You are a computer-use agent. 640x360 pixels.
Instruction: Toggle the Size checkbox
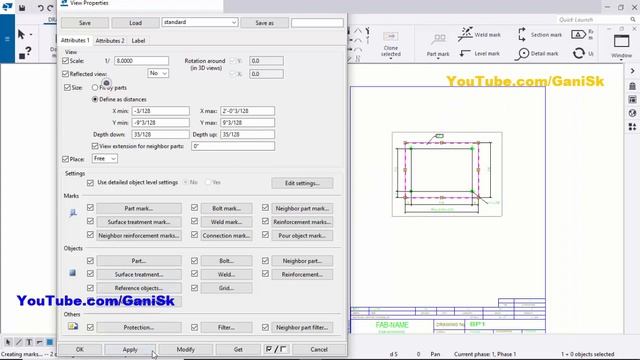(67, 87)
